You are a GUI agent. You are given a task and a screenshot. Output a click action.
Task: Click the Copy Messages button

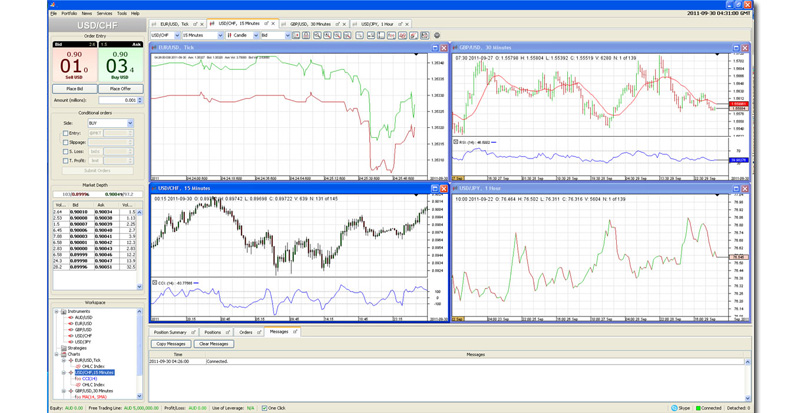pyautogui.click(x=171, y=344)
